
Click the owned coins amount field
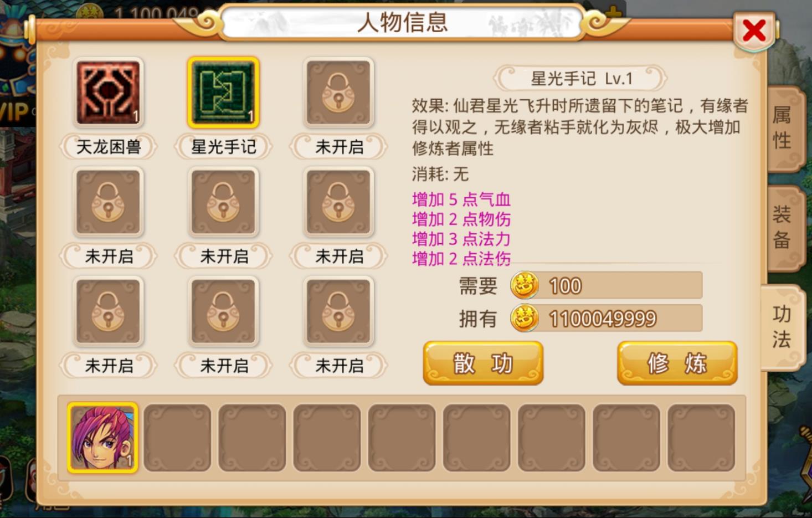point(607,318)
